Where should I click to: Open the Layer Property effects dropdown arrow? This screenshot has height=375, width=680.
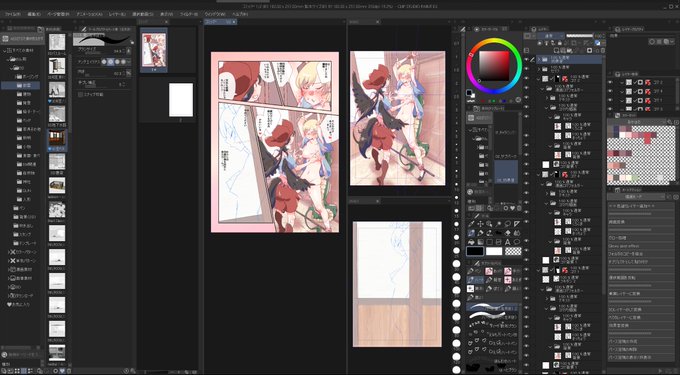pyautogui.click(x=673, y=42)
